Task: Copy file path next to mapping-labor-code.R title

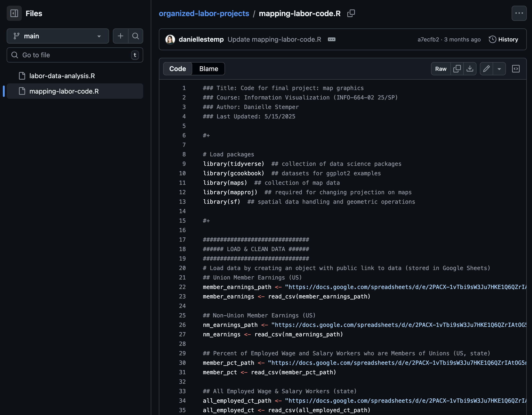Action: click(x=351, y=13)
